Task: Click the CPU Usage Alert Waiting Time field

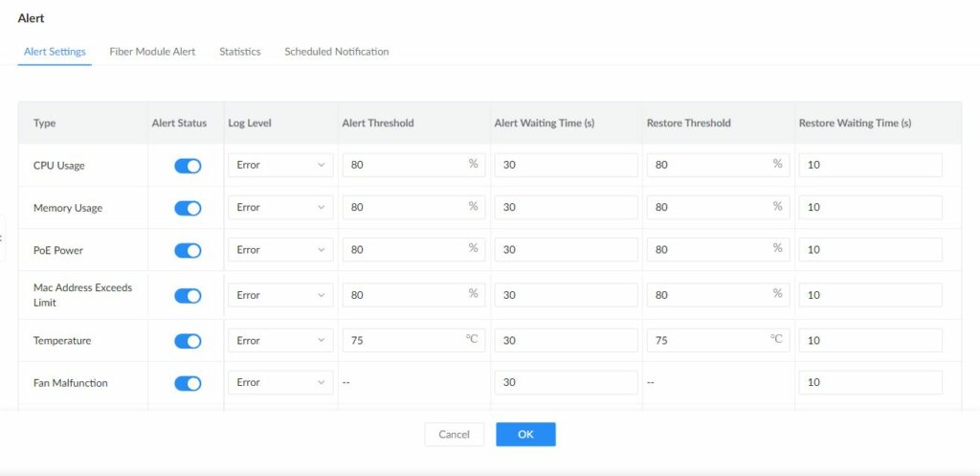Action: pos(567,165)
